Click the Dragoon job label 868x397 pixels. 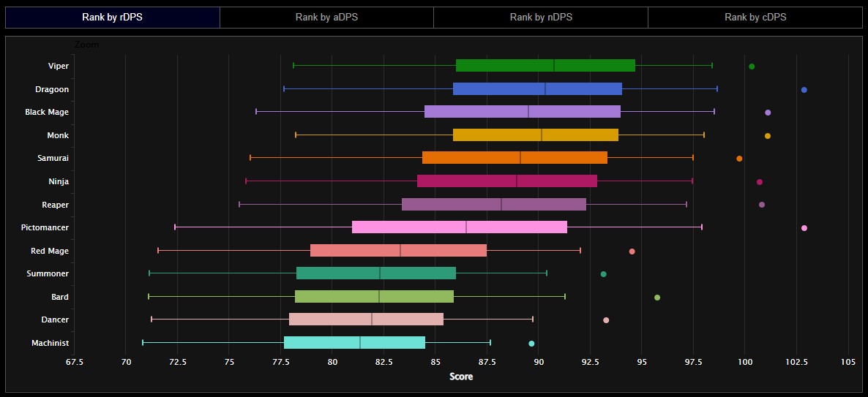53,89
